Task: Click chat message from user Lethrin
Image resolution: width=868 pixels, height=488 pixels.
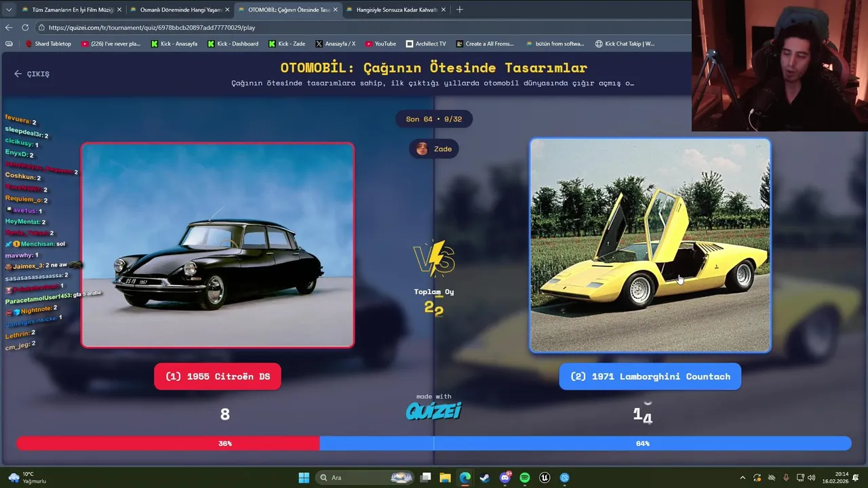Action: point(20,334)
